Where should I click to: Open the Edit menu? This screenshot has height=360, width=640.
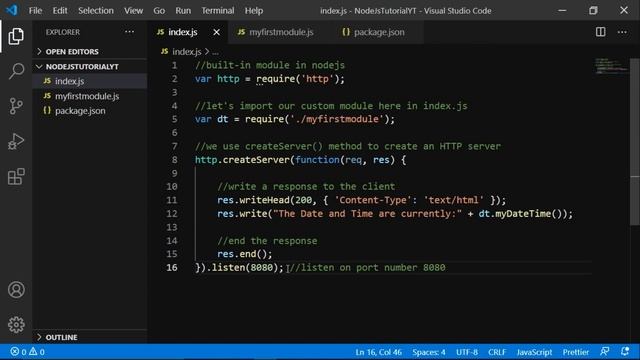pyautogui.click(x=60, y=11)
